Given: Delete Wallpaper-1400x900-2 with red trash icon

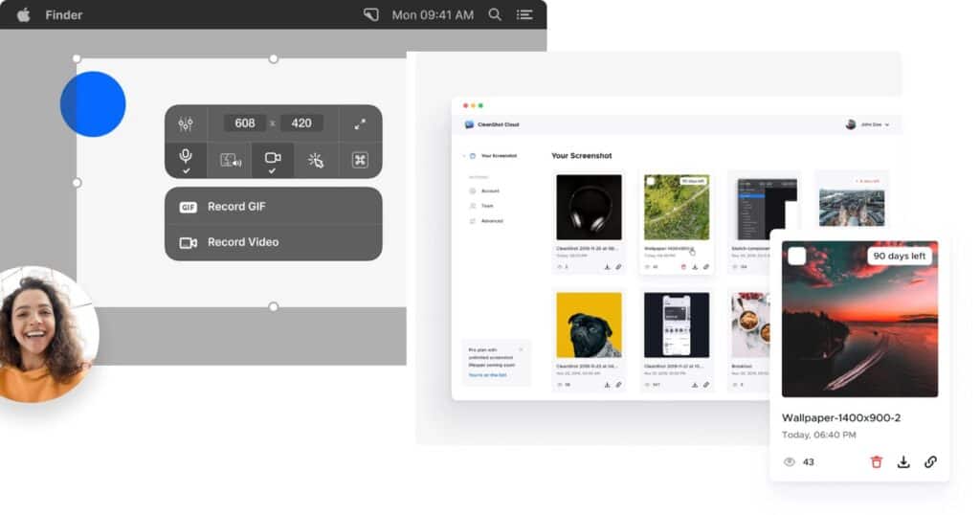Looking at the screenshot, I should (876, 462).
